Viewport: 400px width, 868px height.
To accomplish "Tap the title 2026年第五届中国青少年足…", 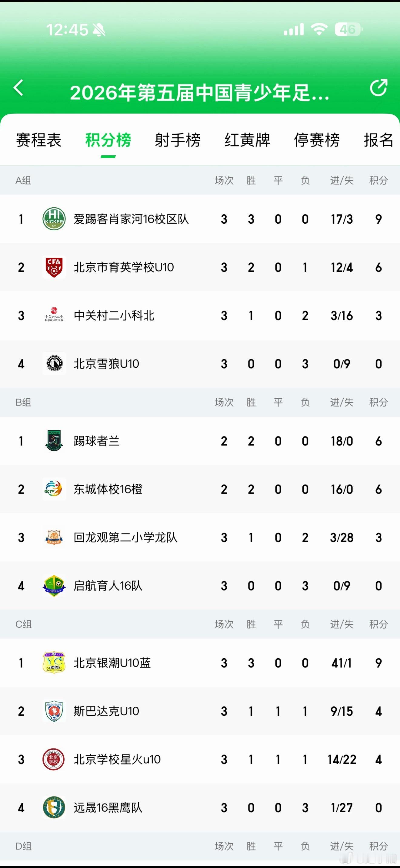I will 200,93.
